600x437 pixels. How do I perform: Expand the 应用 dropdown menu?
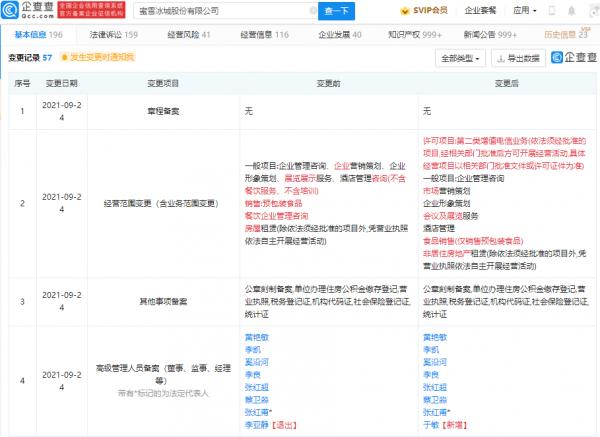pyautogui.click(x=525, y=10)
